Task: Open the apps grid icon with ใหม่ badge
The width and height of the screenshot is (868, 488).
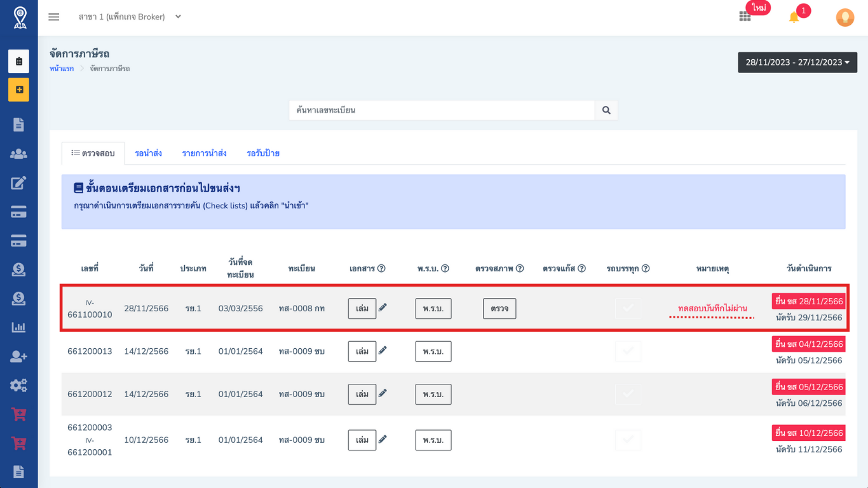Action: click(745, 17)
